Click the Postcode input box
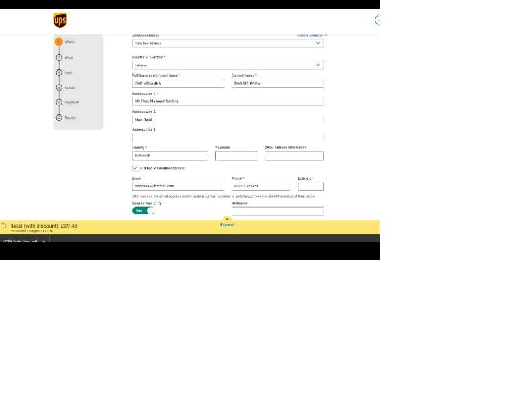The height and width of the screenshot is (411, 532). tap(236, 156)
